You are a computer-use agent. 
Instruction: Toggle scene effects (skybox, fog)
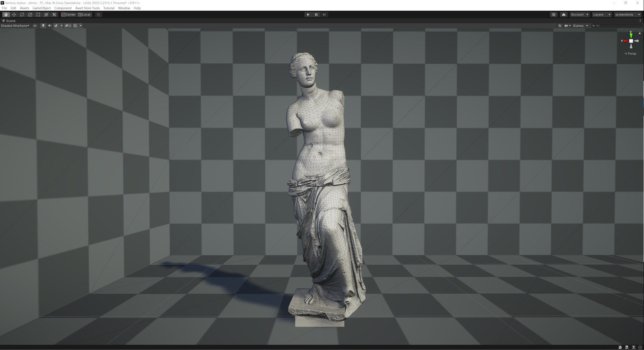click(56, 25)
